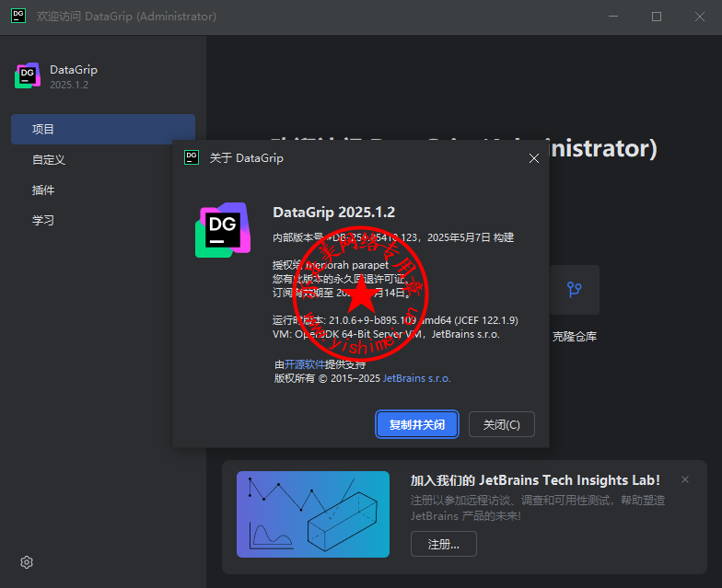
Task: Dismiss the Tech Insights Lab banner
Action: click(x=685, y=479)
